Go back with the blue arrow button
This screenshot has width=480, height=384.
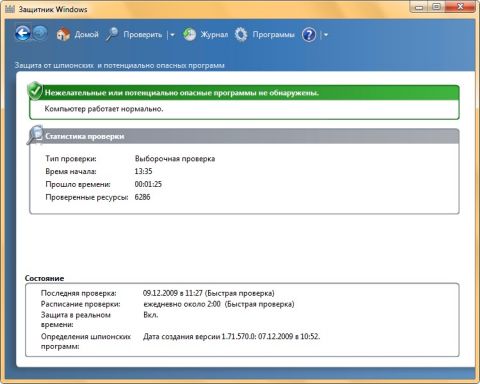23,33
